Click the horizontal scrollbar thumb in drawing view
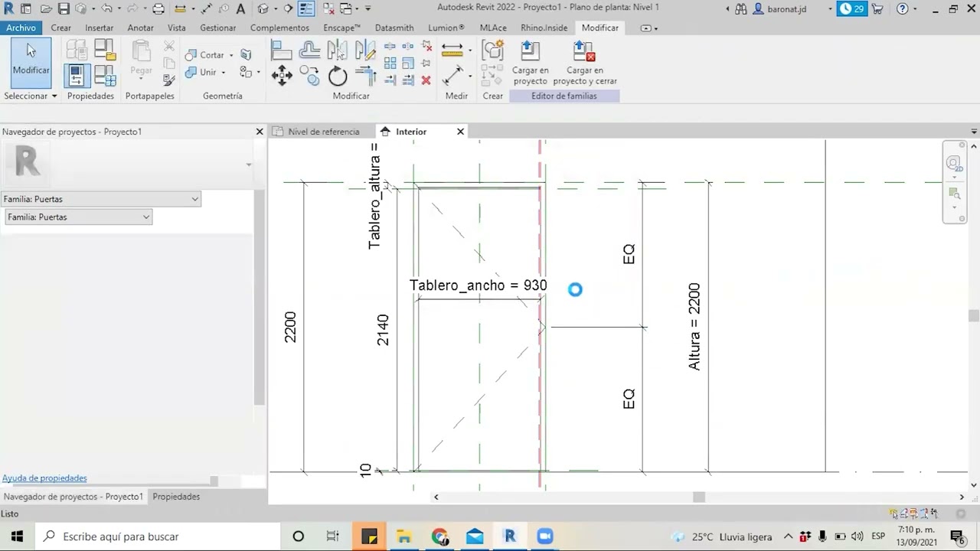The height and width of the screenshot is (551, 980). (698, 497)
